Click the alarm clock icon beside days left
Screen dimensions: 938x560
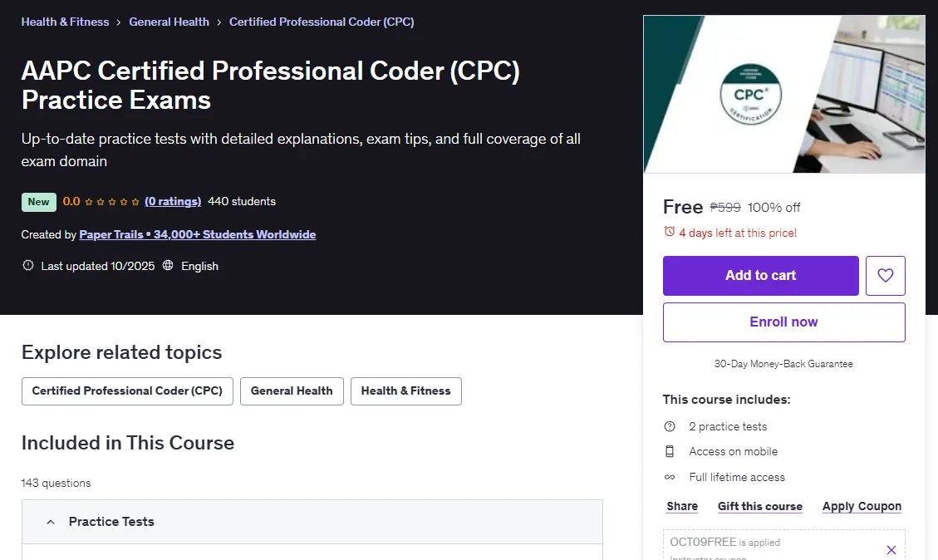click(x=670, y=232)
